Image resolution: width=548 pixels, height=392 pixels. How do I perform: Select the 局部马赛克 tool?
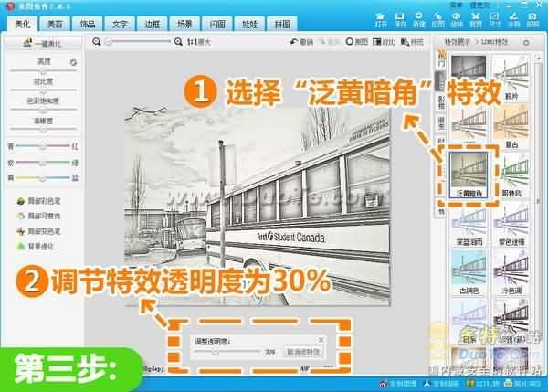(x=38, y=217)
